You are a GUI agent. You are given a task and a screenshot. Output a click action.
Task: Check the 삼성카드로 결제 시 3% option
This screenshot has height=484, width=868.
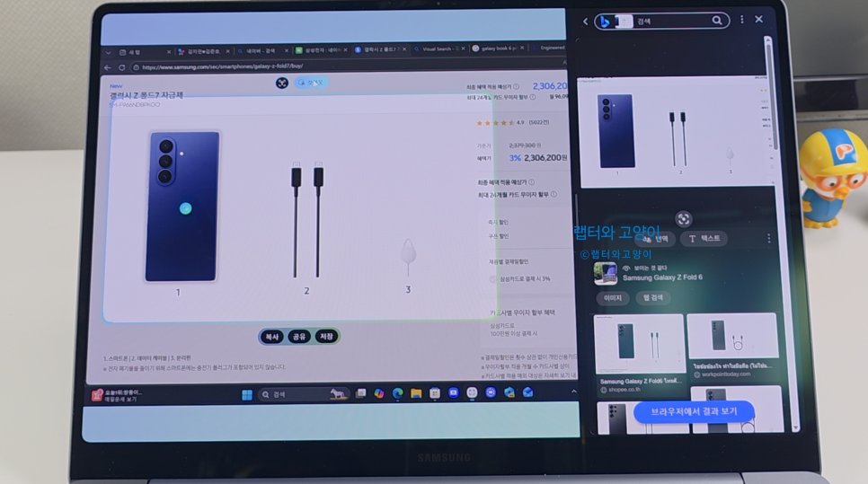click(492, 279)
